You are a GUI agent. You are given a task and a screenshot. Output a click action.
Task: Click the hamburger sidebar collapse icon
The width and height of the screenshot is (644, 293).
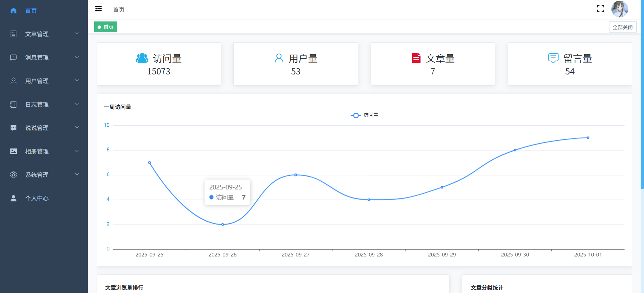coord(98,9)
